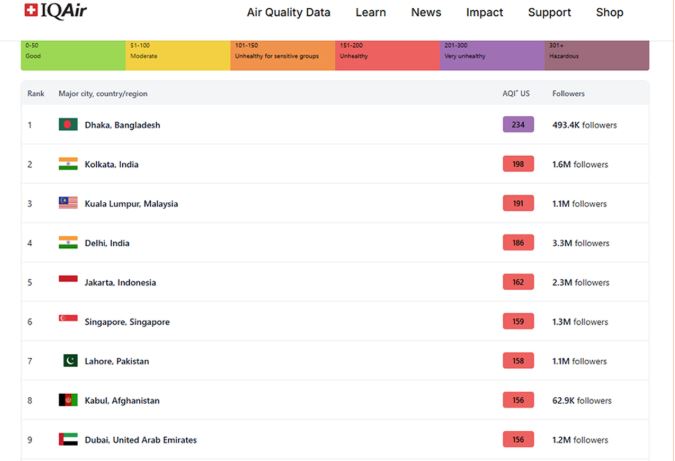Viewport: 675px width, 461px height.
Task: Click the India flag beside Kolkata
Action: point(68,164)
